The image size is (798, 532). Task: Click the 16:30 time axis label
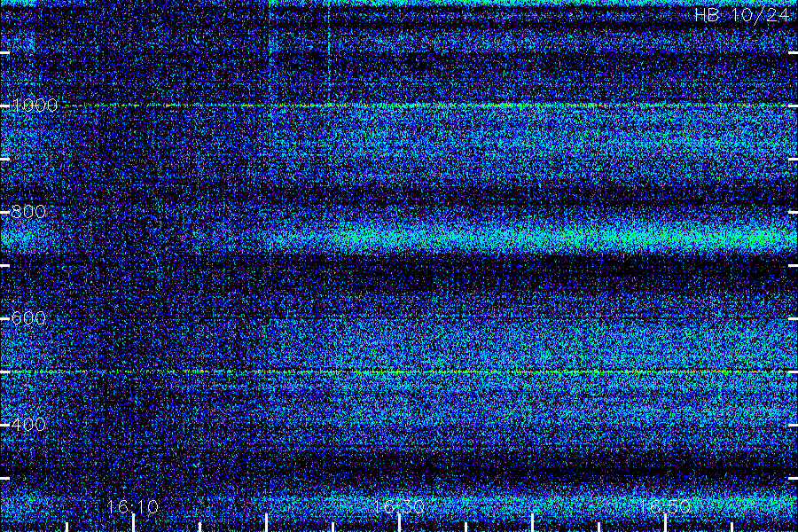[399, 506]
